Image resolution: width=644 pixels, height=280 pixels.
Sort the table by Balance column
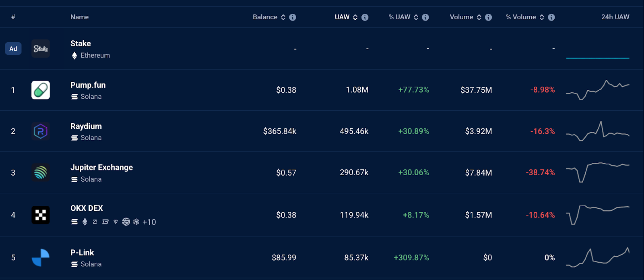point(283,17)
